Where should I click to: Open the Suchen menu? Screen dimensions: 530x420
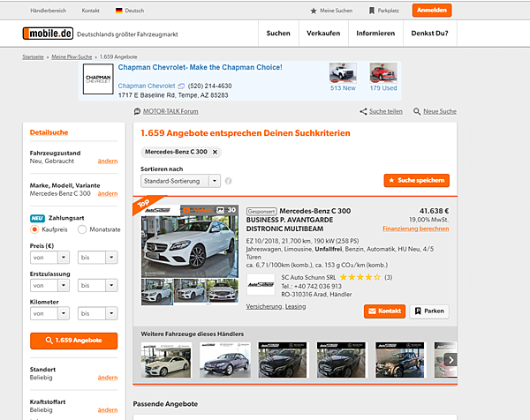click(x=278, y=34)
